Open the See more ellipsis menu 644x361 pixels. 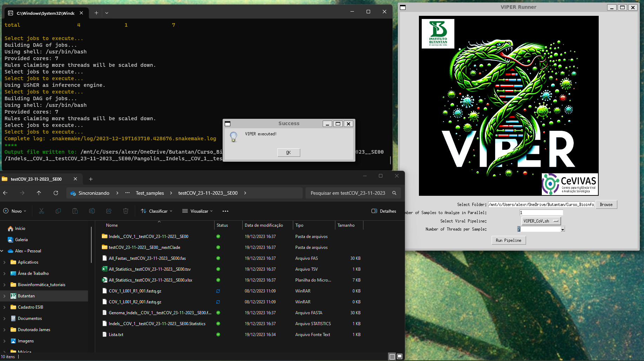point(225,211)
